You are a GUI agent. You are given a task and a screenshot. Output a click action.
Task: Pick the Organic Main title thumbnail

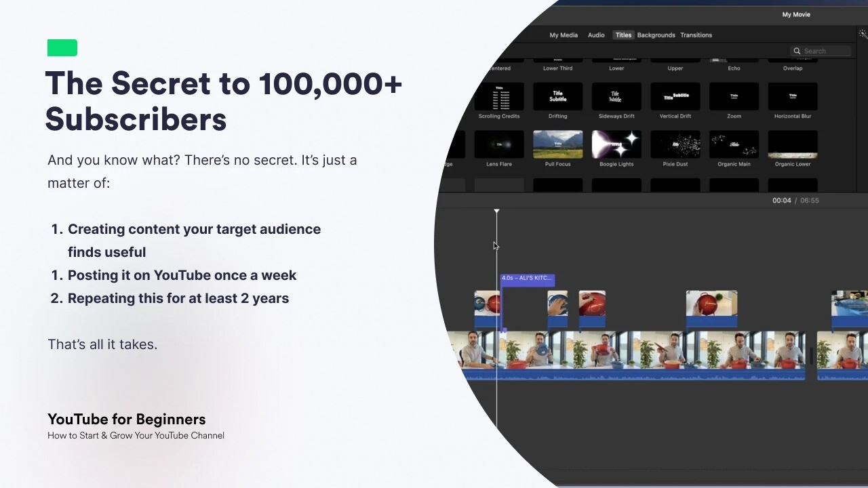point(734,144)
